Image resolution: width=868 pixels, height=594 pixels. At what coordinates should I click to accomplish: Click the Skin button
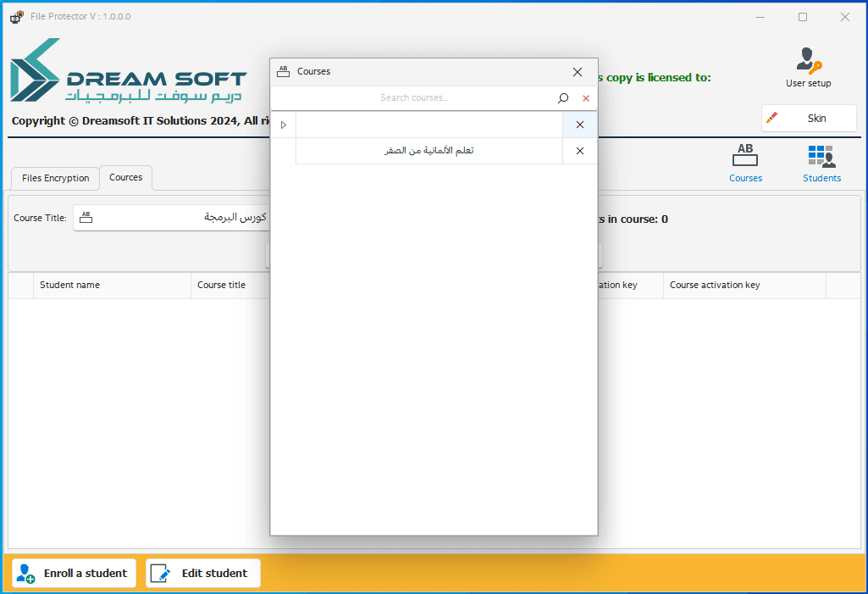coord(809,118)
